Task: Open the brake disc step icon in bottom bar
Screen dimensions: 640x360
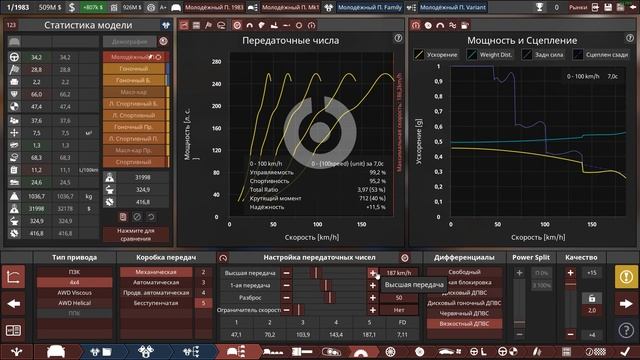Action: pos(419,351)
